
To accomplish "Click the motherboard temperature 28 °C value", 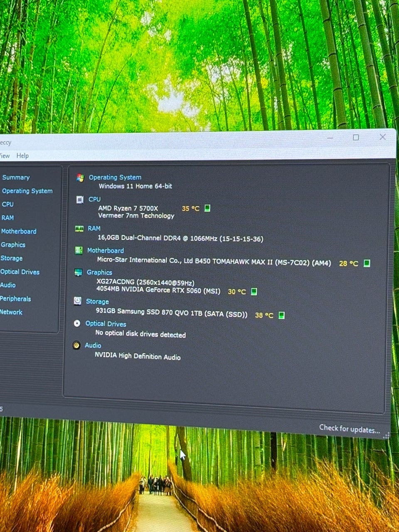I will coord(348,263).
